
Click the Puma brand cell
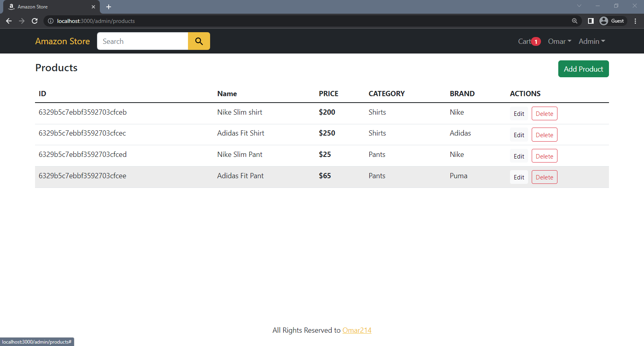[458, 176]
